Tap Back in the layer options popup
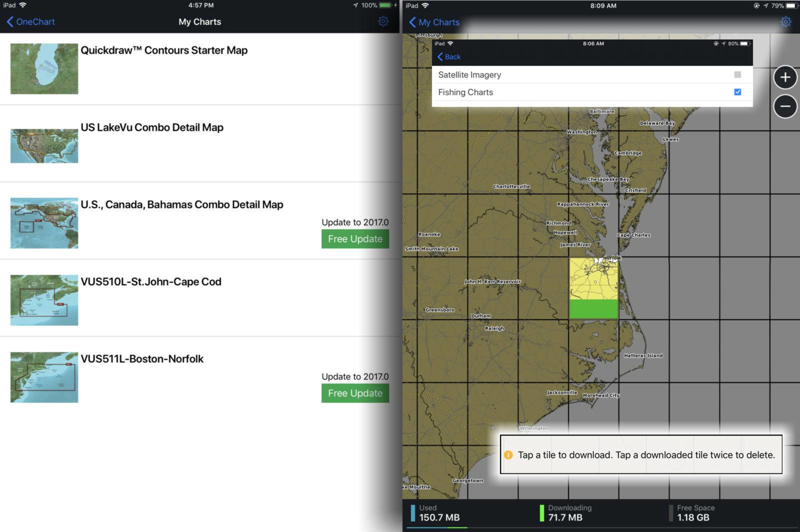The width and height of the screenshot is (800, 532). [x=449, y=57]
